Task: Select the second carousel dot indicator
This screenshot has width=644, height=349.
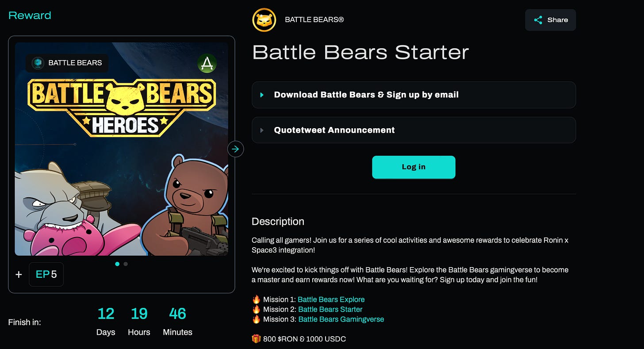Action: point(126,264)
